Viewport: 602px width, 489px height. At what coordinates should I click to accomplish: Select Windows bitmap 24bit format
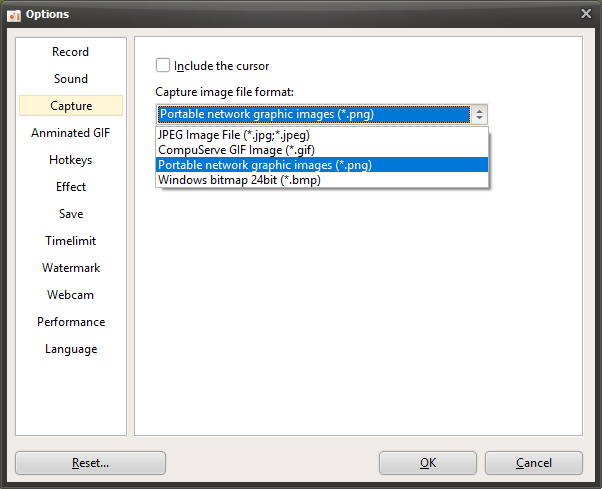coord(239,180)
